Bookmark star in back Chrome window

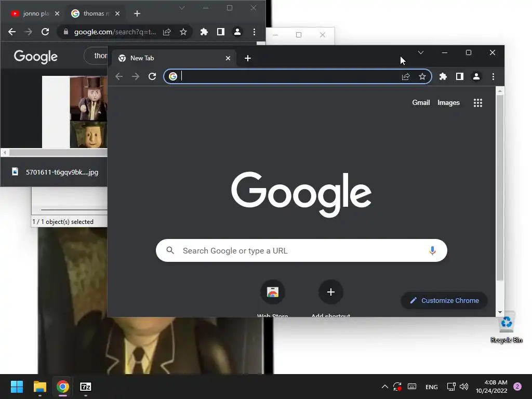pyautogui.click(x=183, y=32)
